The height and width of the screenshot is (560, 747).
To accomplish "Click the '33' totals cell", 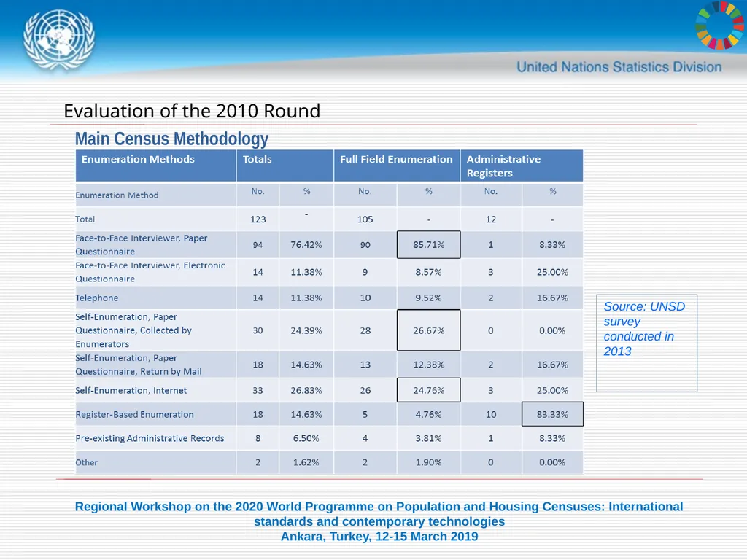I will (258, 391).
